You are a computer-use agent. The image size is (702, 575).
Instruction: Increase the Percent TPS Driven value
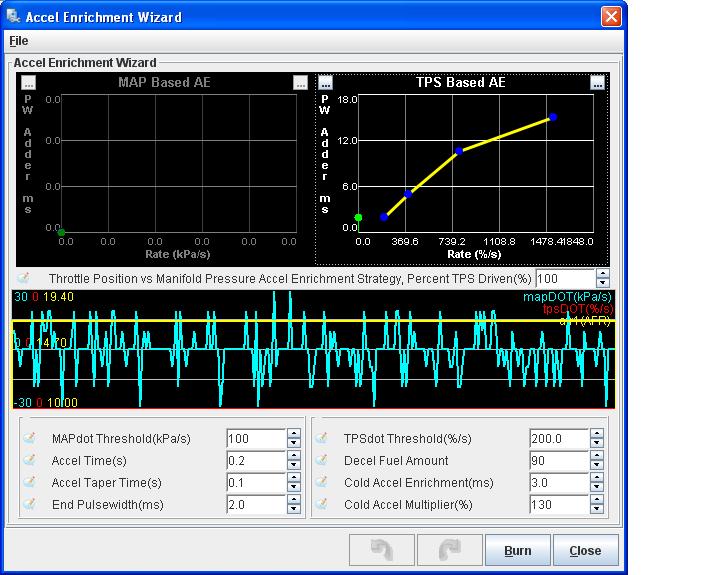[601, 273]
